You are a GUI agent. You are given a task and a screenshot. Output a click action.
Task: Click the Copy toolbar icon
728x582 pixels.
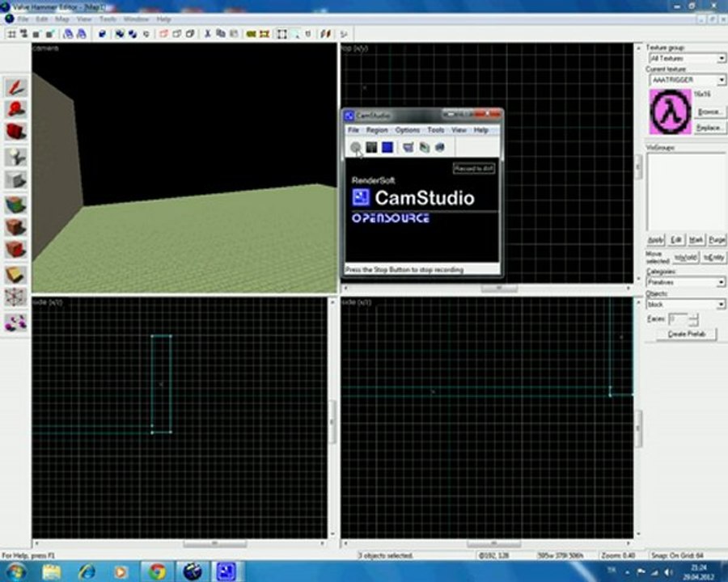(221, 34)
